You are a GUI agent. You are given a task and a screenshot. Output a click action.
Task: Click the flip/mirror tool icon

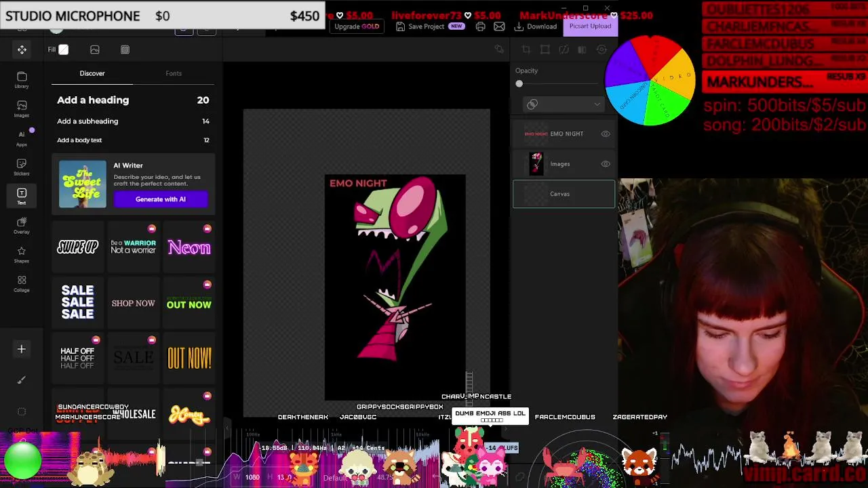click(582, 49)
